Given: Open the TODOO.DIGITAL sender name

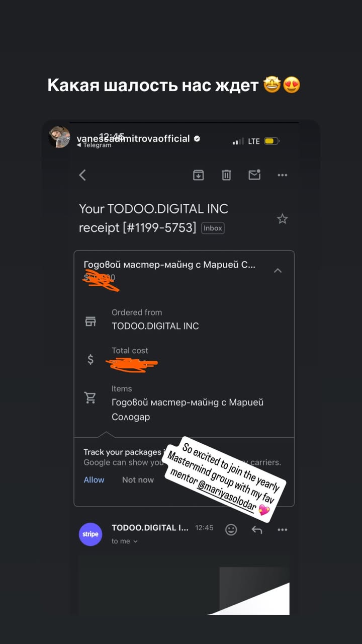Looking at the screenshot, I should click(150, 528).
